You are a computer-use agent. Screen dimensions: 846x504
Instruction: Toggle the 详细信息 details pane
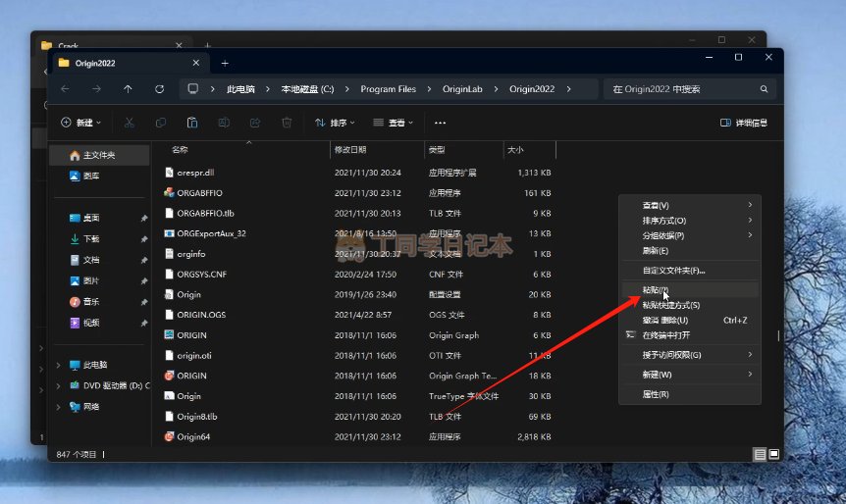744,123
